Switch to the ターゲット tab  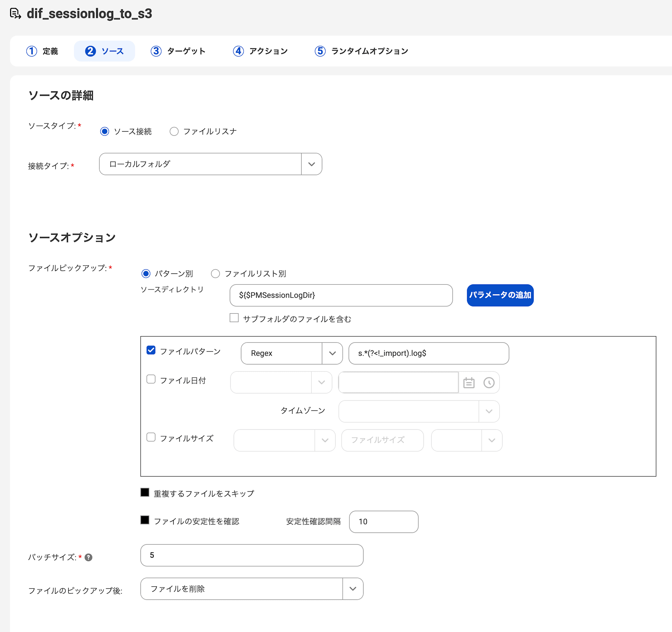click(x=178, y=51)
